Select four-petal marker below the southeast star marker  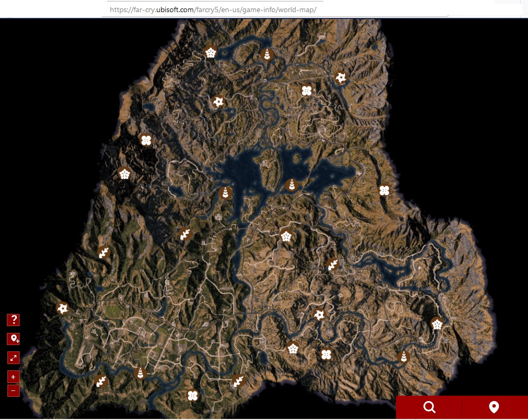click(x=326, y=355)
